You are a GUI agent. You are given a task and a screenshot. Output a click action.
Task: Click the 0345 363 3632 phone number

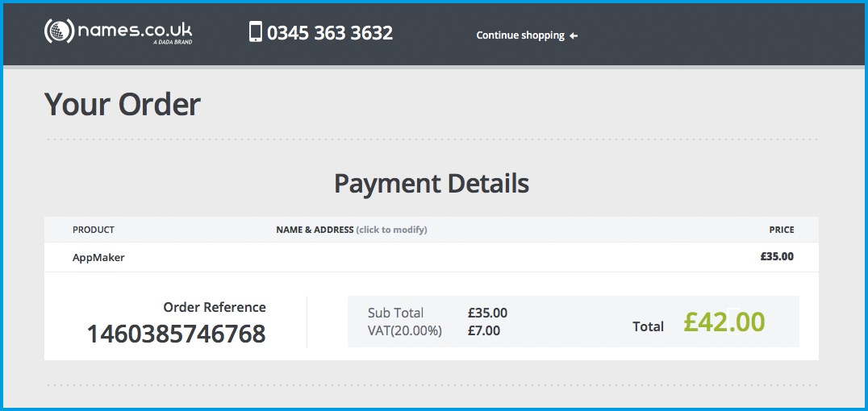click(x=330, y=33)
